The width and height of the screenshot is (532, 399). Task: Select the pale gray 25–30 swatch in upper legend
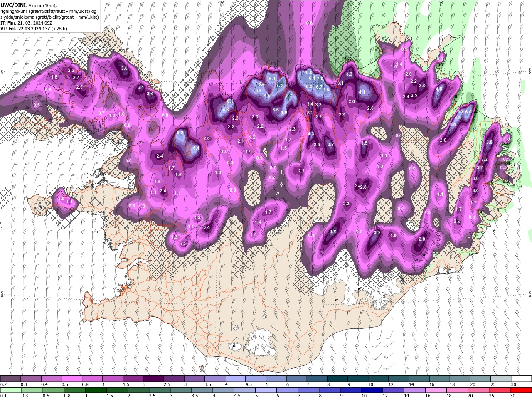coord(501,379)
